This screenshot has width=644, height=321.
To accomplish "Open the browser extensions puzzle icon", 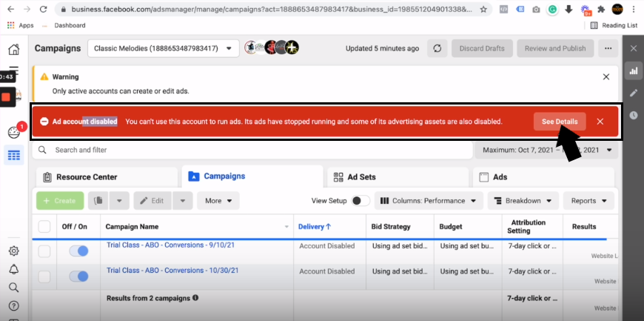I will point(601,9).
